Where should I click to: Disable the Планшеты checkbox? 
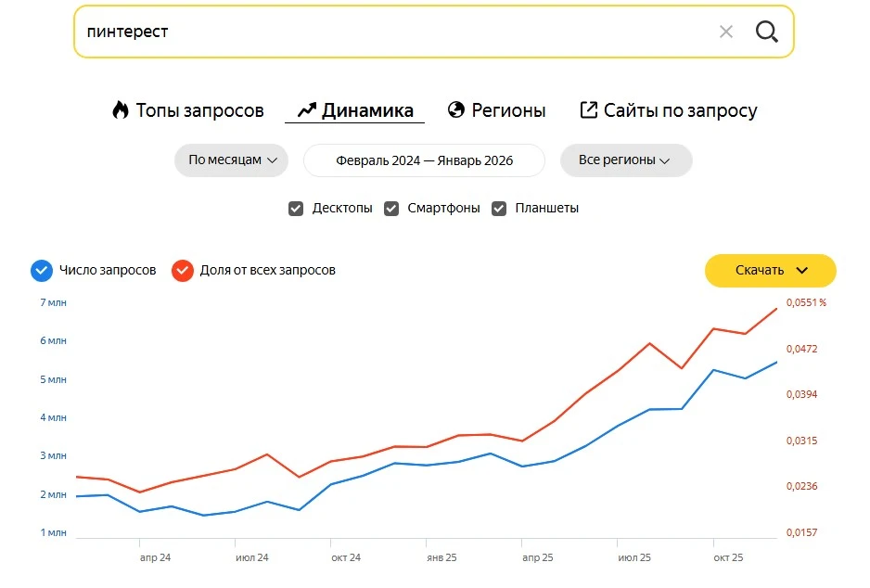coord(499,209)
